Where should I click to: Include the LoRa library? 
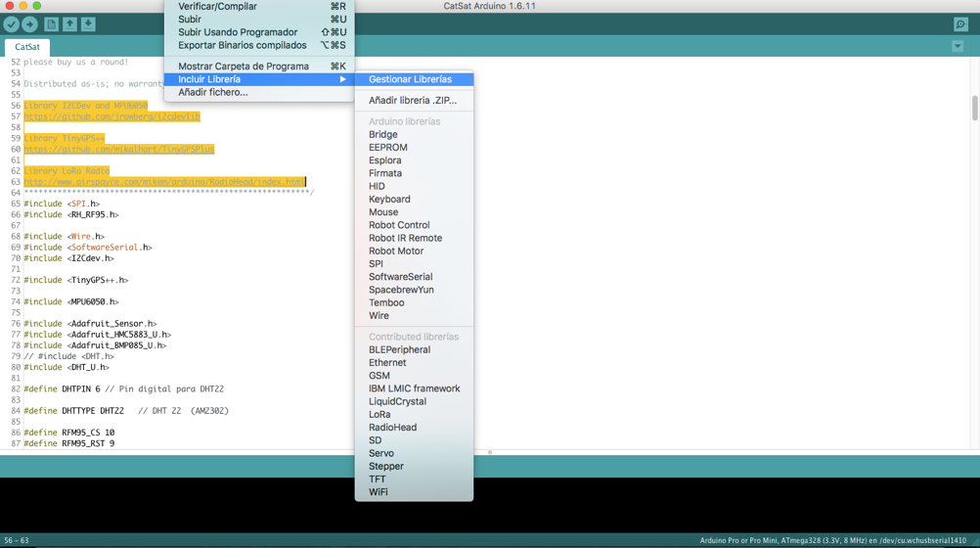click(x=414, y=415)
